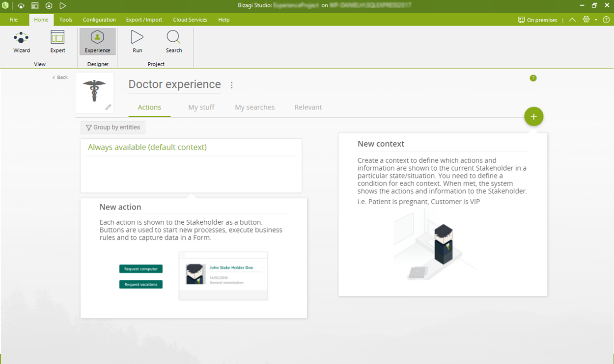Viewport: 614px width, 364px height.
Task: Click the On premises environment indicator
Action: pyautogui.click(x=537, y=20)
